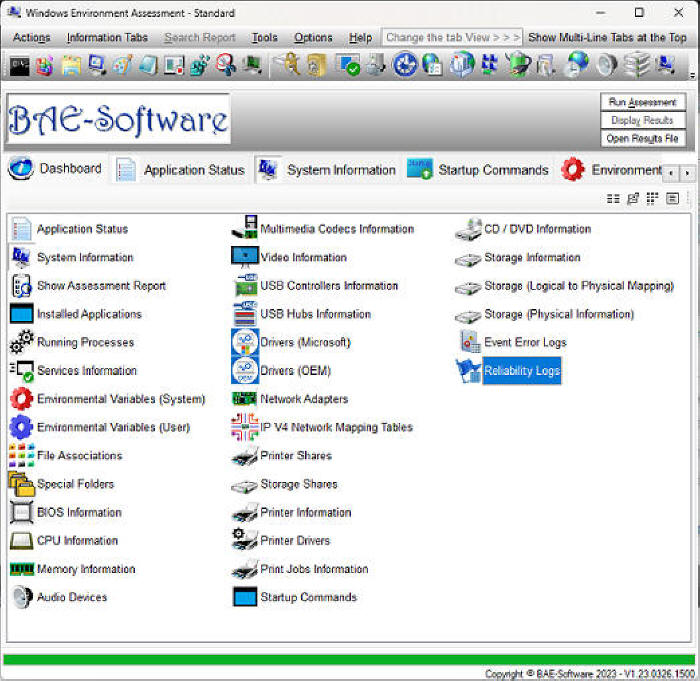Click the monitor with green checkmark toolbar icon
This screenshot has height=681, width=700.
(347, 65)
